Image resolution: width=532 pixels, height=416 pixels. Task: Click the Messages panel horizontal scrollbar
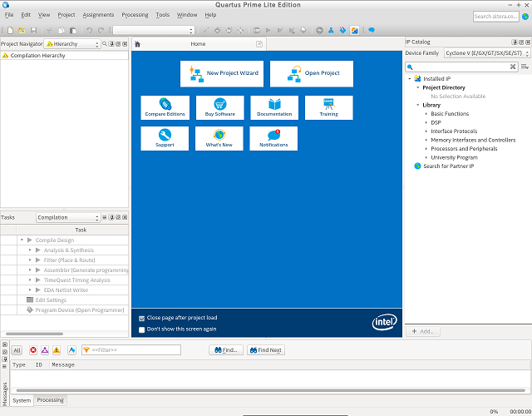[x=271, y=390]
